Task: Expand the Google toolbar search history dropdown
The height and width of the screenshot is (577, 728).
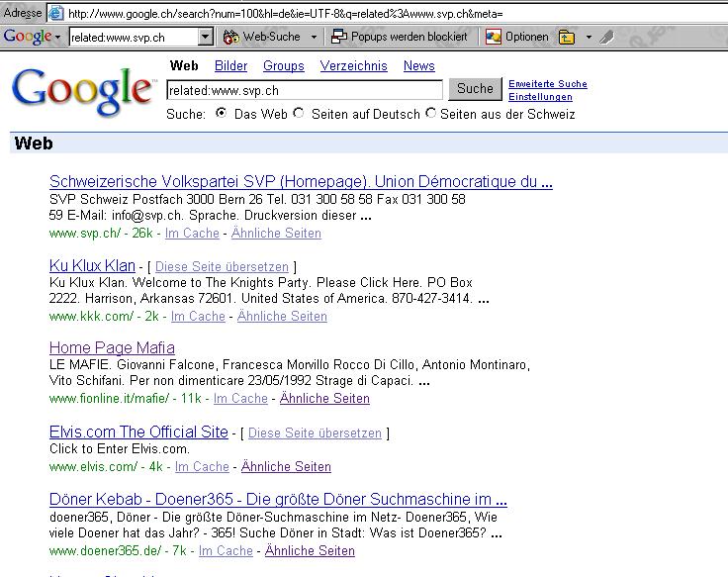Action: click(x=206, y=37)
